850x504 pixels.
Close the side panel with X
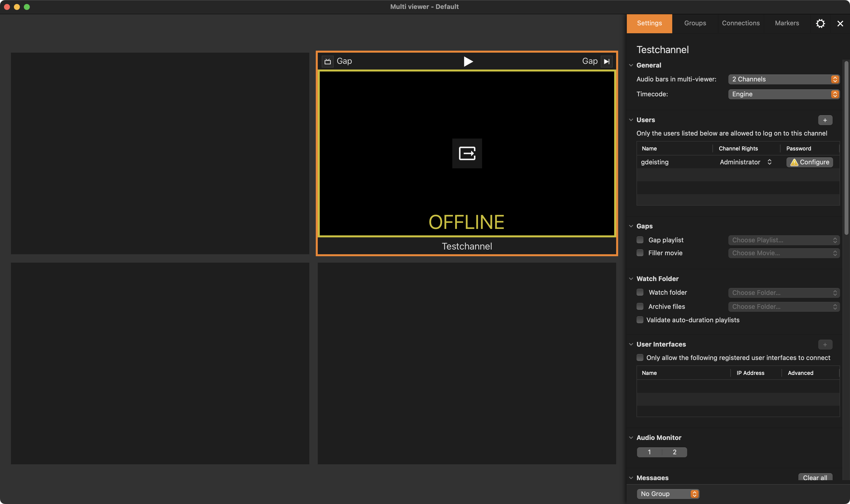tap(840, 23)
